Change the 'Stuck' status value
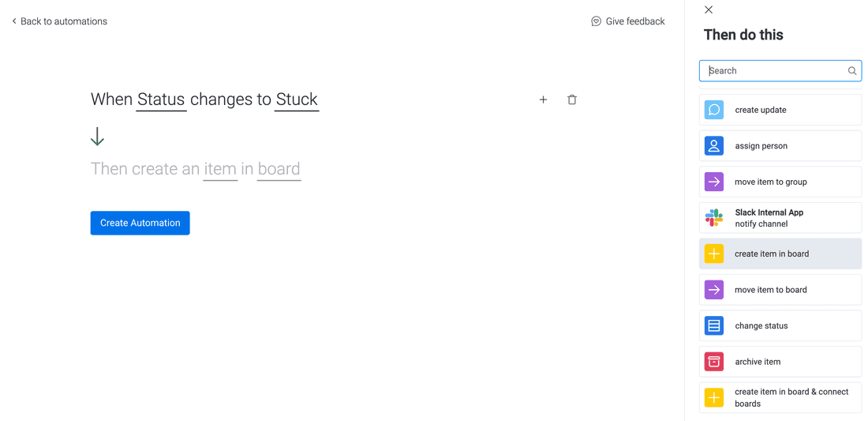The width and height of the screenshot is (868, 421). point(297,100)
